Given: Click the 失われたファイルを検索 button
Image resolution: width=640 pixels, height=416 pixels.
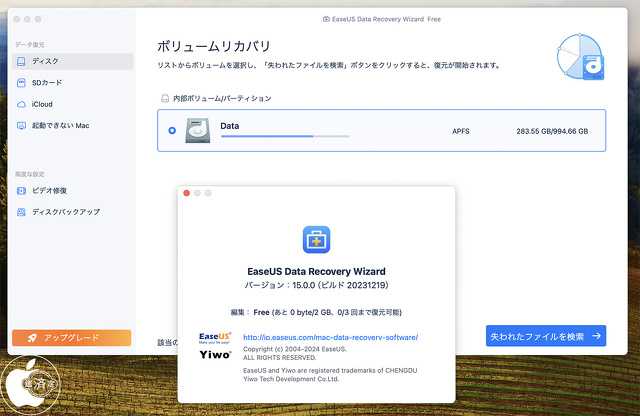Looking at the screenshot, I should (546, 336).
